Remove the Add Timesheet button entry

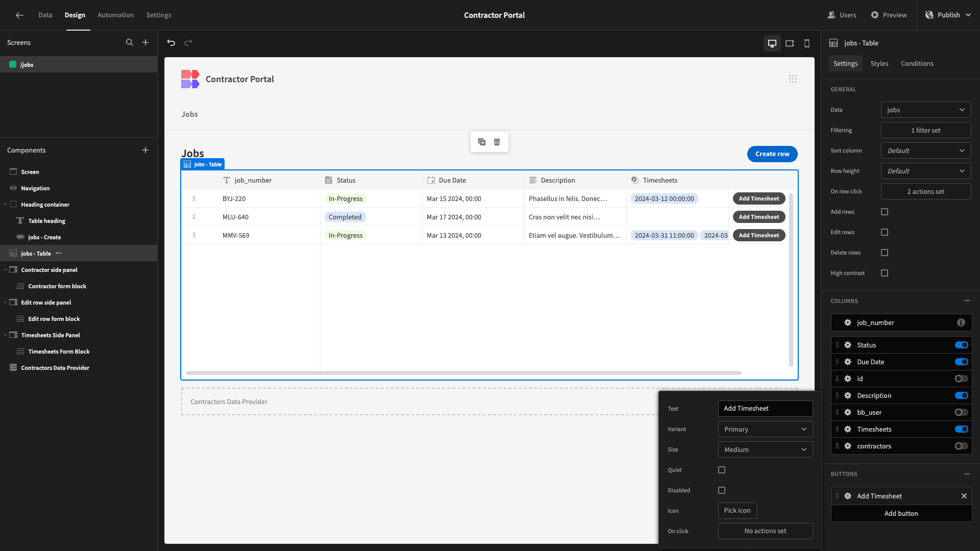point(964,496)
